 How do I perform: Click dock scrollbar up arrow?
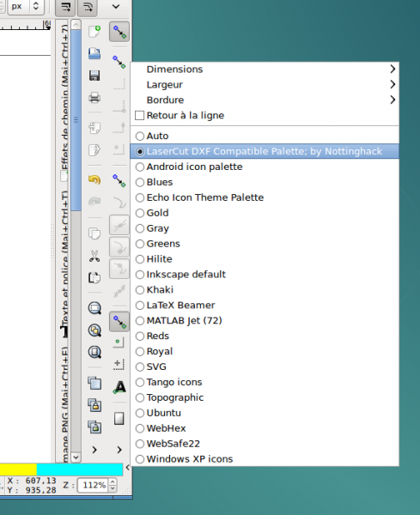tap(76, 24)
